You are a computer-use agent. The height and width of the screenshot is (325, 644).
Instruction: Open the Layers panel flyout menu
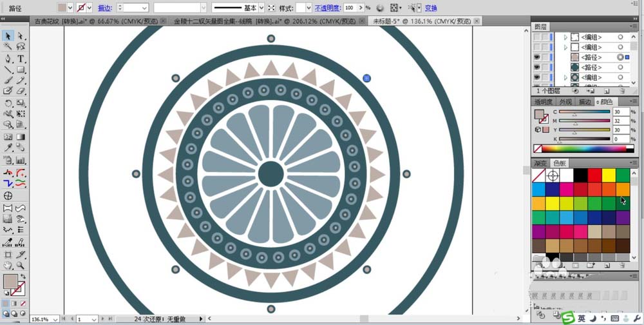pyautogui.click(x=633, y=26)
